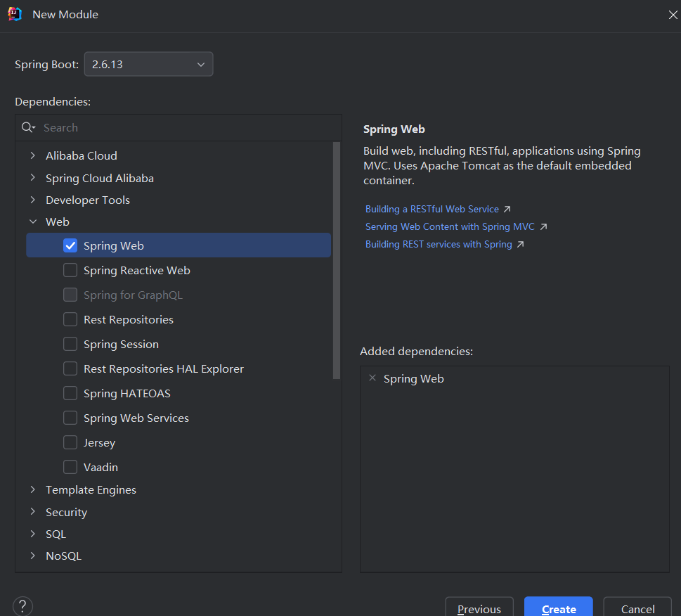Open the help question mark button
681x616 pixels.
pos(22,606)
